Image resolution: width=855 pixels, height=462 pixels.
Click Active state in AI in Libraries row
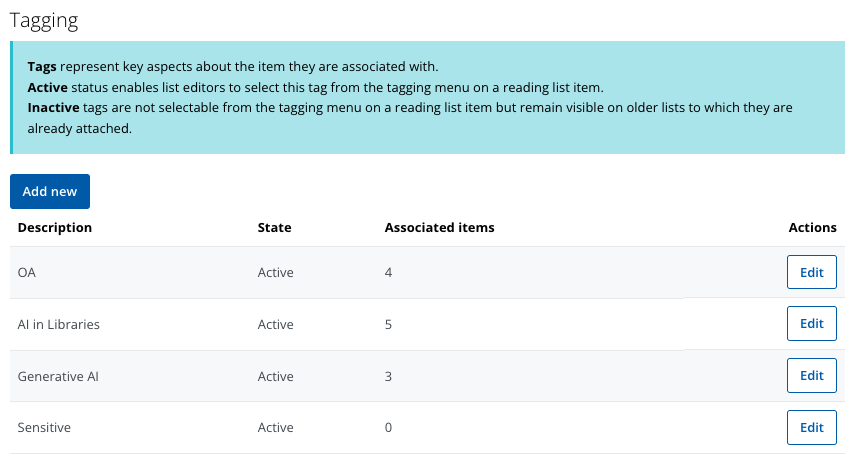[275, 325]
